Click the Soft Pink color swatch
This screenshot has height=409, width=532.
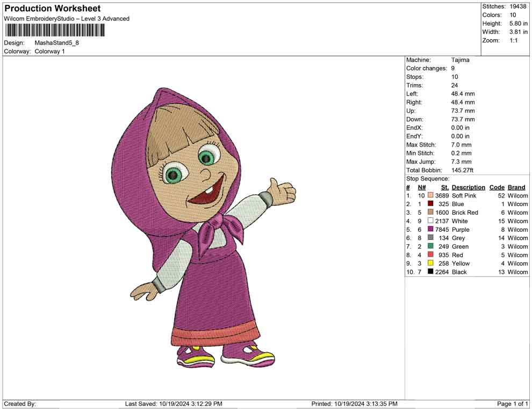[430, 195]
